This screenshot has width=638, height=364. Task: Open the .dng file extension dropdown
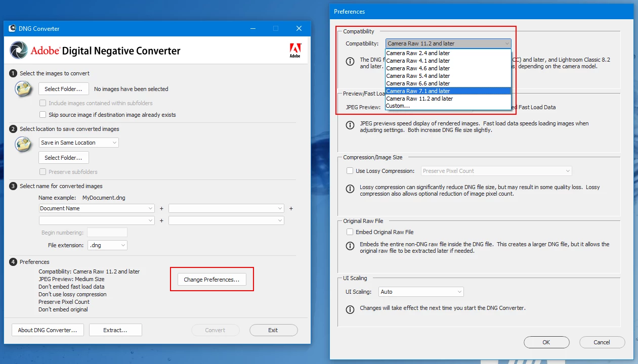pos(107,245)
